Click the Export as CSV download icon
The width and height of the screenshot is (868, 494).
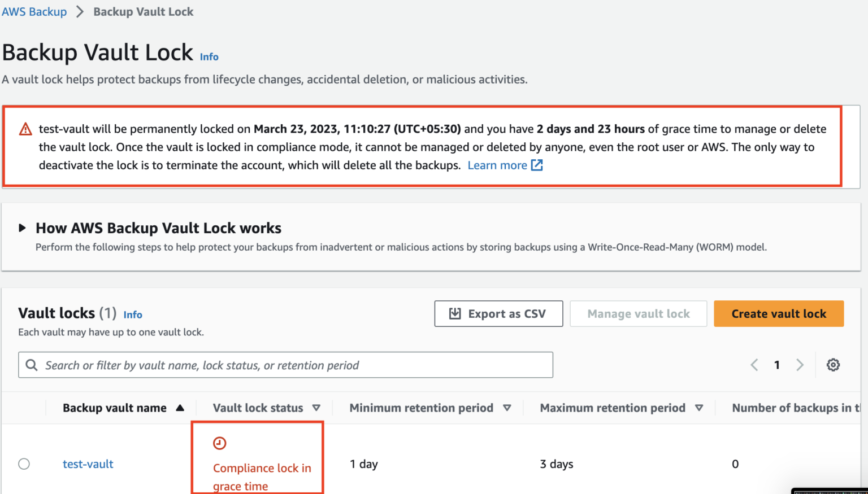tap(455, 313)
